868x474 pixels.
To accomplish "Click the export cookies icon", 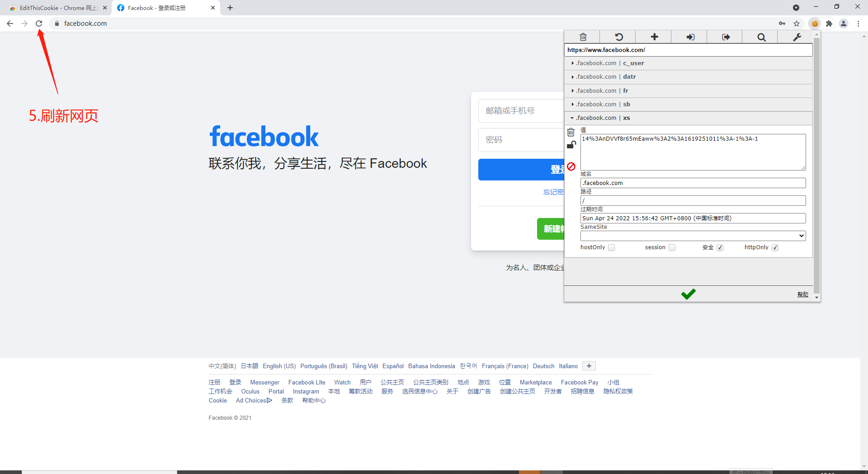I will [x=726, y=37].
